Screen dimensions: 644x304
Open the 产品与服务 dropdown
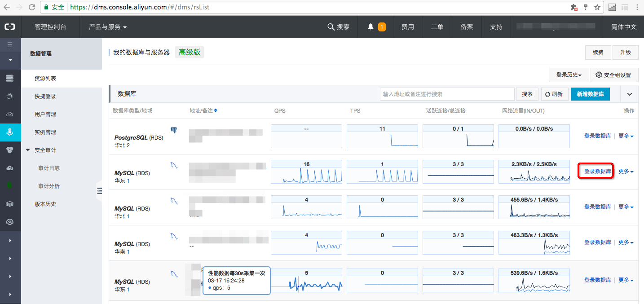(108, 27)
